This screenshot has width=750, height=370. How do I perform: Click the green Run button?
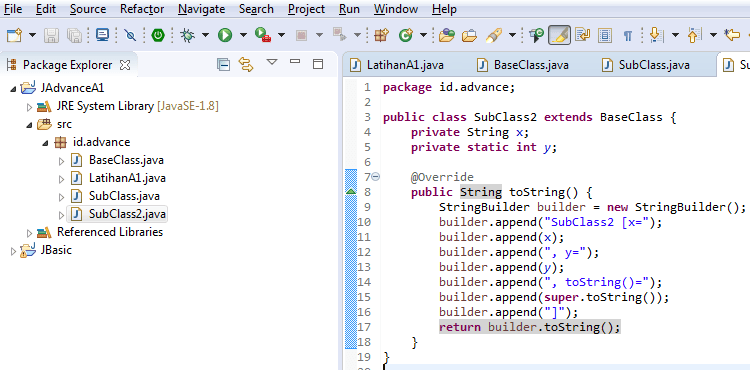tap(225, 35)
